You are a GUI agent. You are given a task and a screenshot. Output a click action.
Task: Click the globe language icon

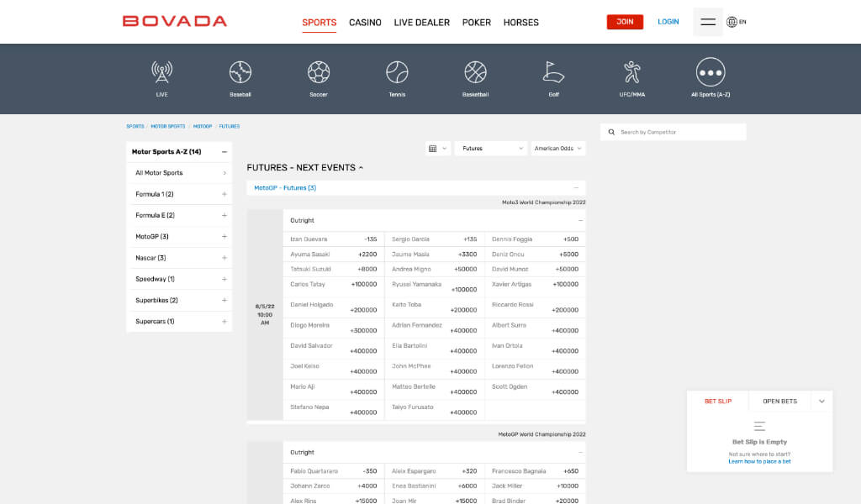[732, 22]
